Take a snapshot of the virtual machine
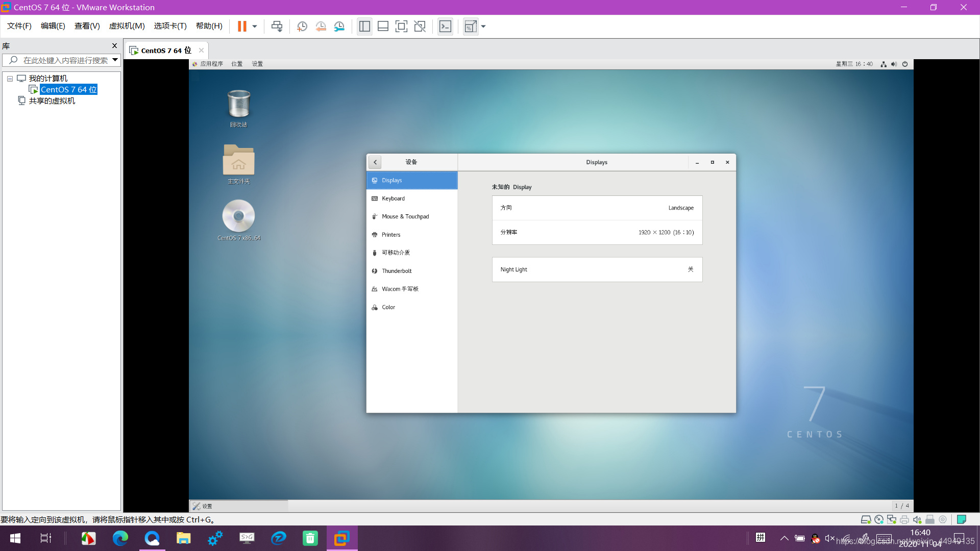This screenshot has height=551, width=980. (302, 26)
